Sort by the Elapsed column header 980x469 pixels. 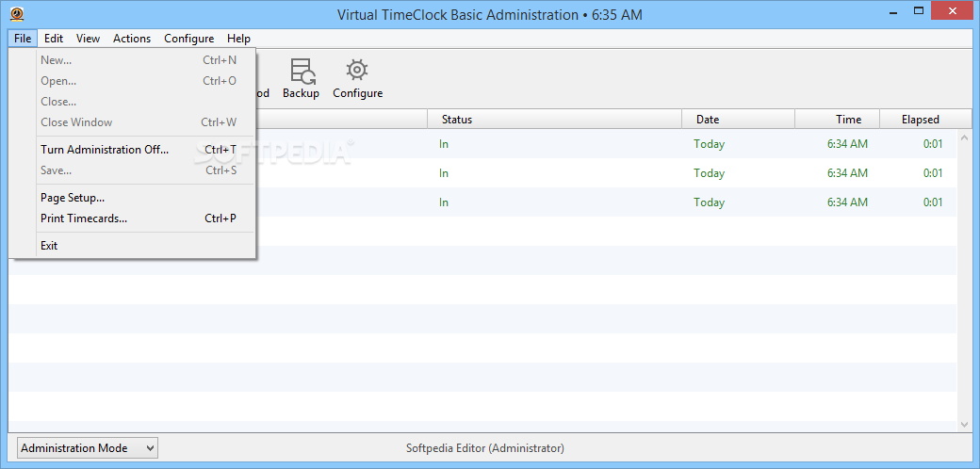point(925,120)
